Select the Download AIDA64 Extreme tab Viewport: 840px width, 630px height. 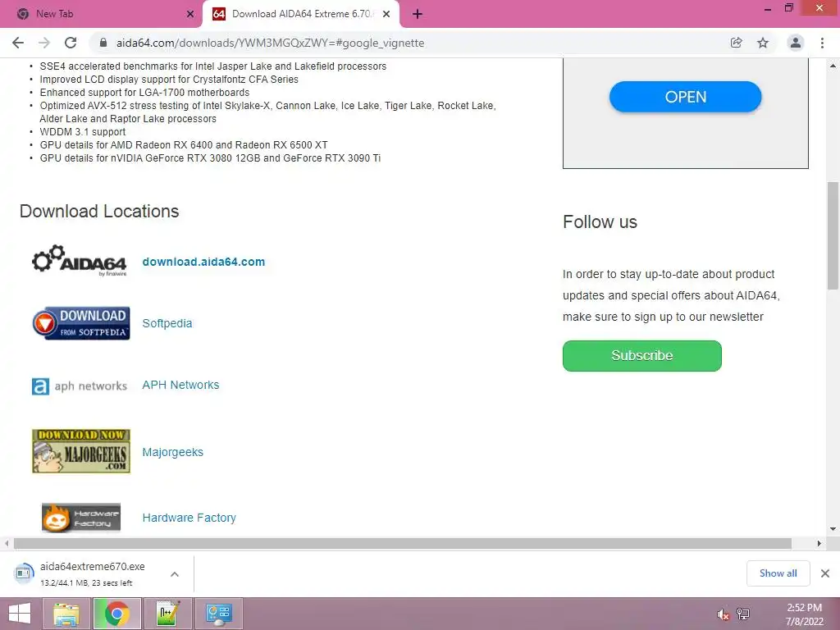[x=301, y=15]
